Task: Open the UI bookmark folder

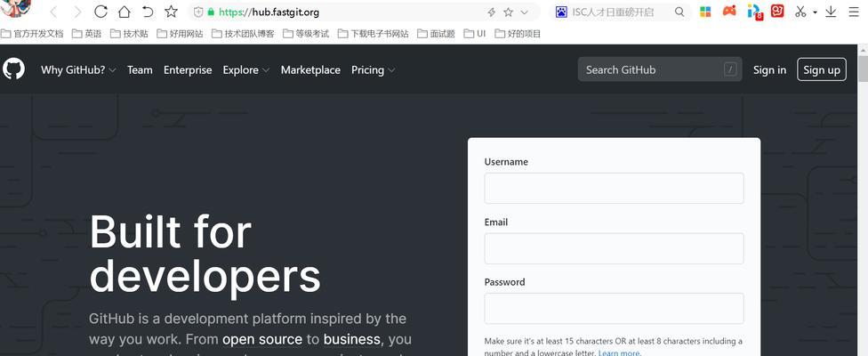Action: pyautogui.click(x=475, y=34)
